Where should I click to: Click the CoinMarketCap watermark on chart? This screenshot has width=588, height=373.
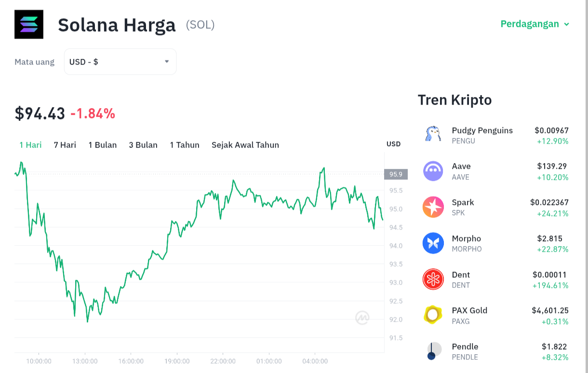click(x=362, y=318)
